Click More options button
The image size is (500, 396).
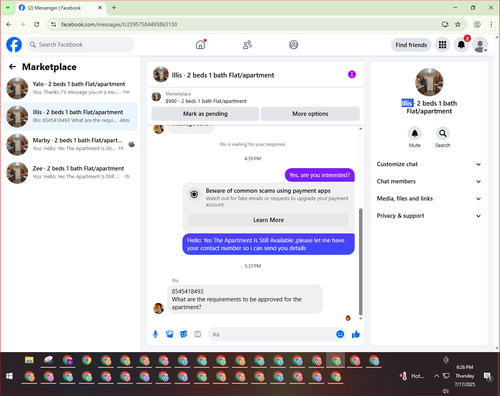coord(310,114)
